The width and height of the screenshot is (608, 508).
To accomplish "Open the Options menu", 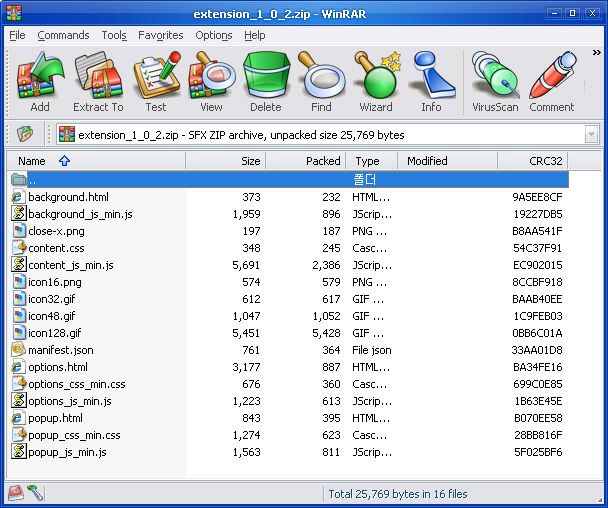I will 214,35.
